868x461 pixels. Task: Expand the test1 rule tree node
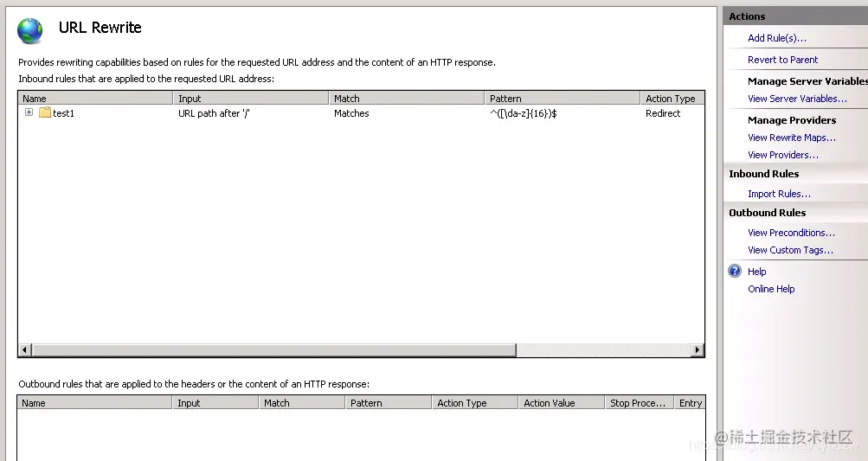click(29, 112)
